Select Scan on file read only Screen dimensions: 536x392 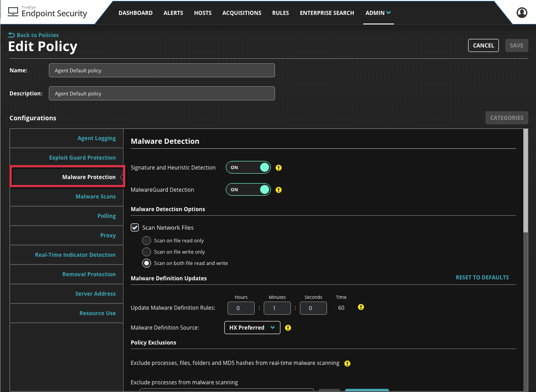(x=146, y=241)
